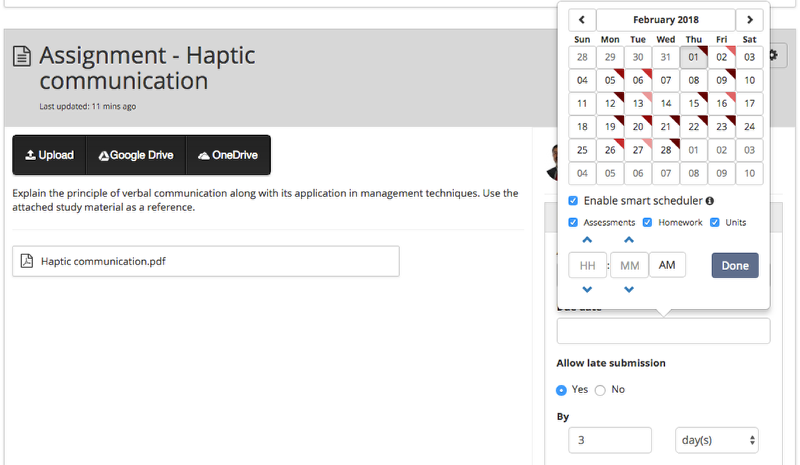Image resolution: width=800 pixels, height=465 pixels.
Task: Increase the minutes with up chevron
Action: tap(629, 239)
